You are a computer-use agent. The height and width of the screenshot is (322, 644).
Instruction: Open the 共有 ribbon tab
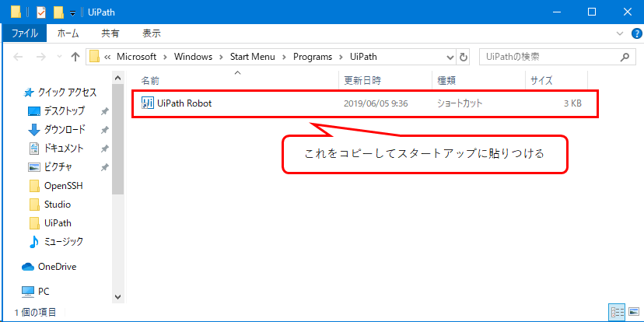[110, 33]
